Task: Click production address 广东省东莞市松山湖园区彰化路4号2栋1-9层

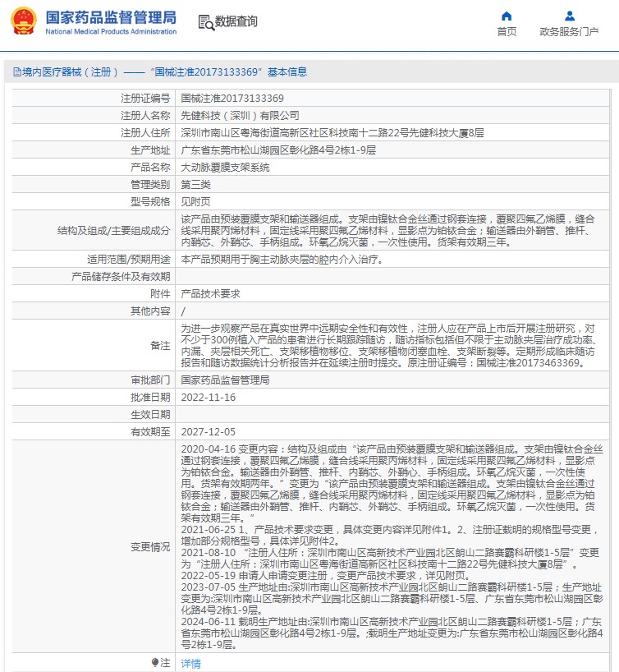Action: click(x=278, y=150)
